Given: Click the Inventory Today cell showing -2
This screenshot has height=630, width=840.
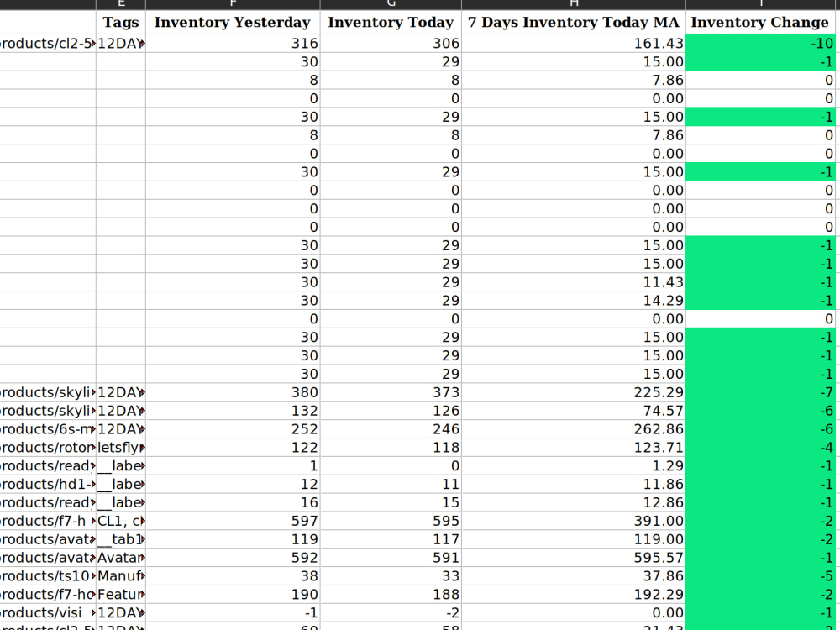Looking at the screenshot, I should tap(391, 613).
